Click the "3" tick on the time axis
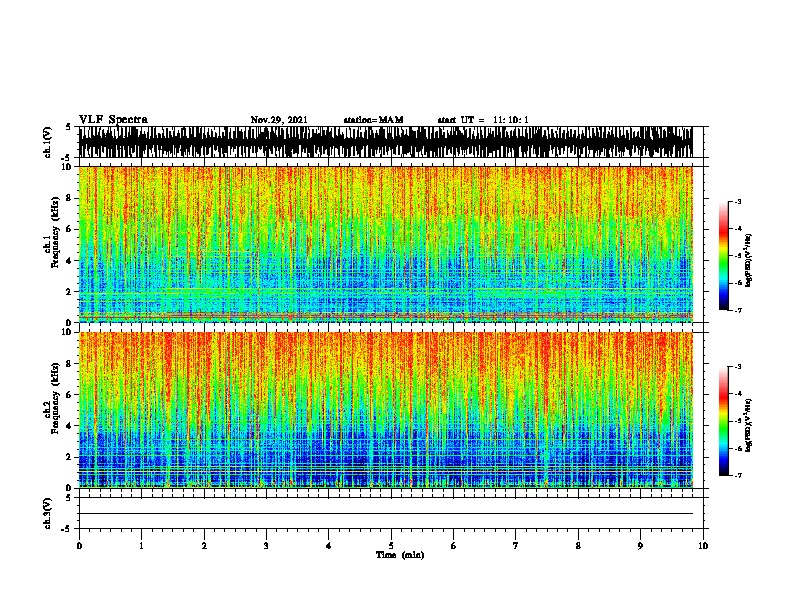Screen dimensions: 792x612 point(266,546)
